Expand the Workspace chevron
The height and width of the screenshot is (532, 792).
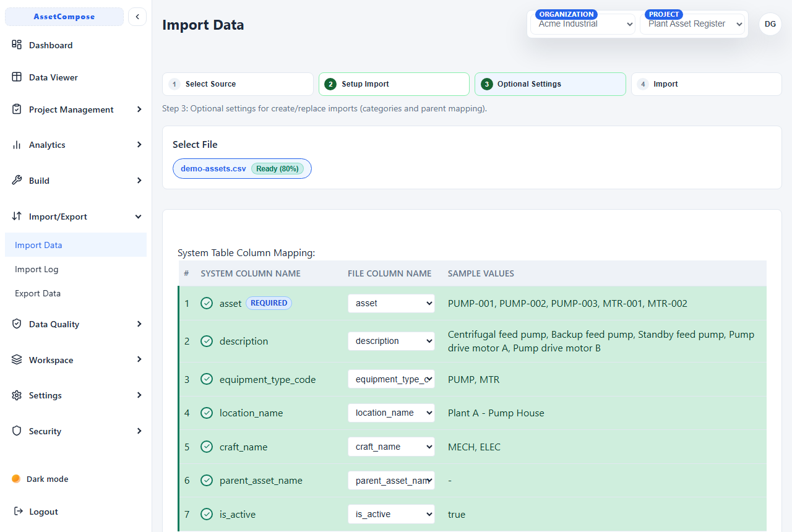(x=139, y=360)
